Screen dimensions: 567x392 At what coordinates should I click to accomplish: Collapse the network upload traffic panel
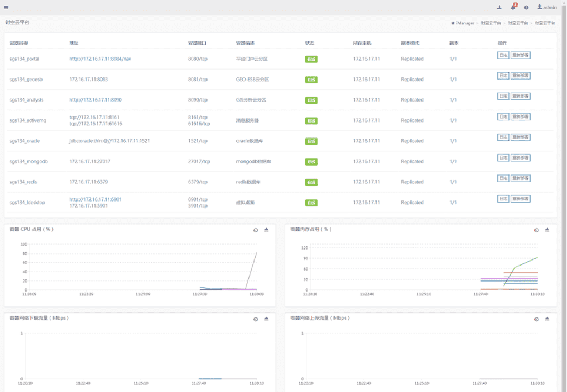click(547, 319)
